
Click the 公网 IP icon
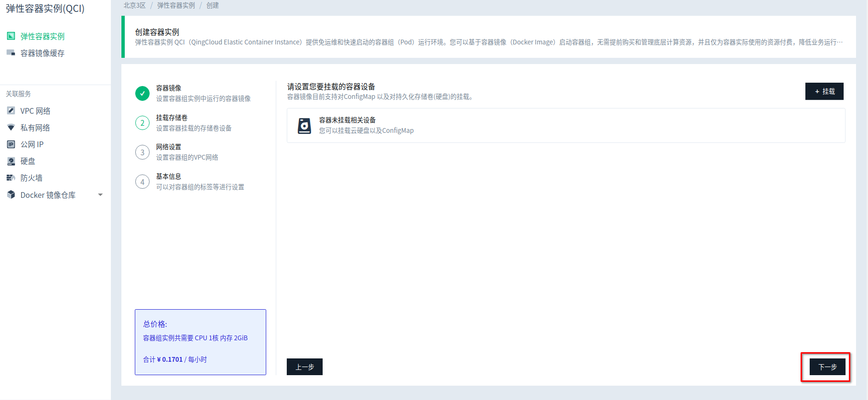tap(11, 144)
